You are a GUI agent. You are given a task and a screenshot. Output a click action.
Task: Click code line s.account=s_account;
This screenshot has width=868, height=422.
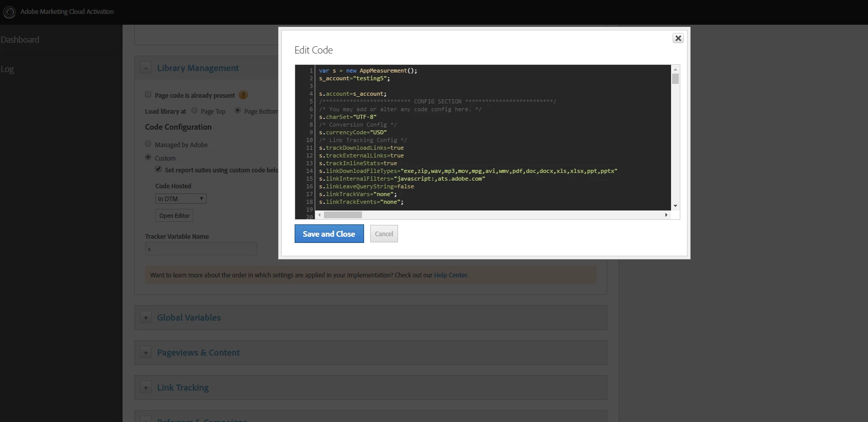[x=353, y=94]
